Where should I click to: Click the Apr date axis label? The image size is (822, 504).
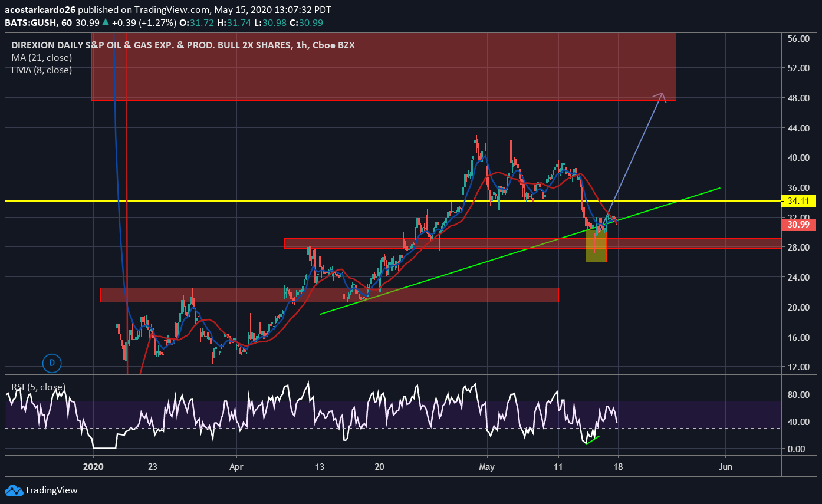pos(236,466)
